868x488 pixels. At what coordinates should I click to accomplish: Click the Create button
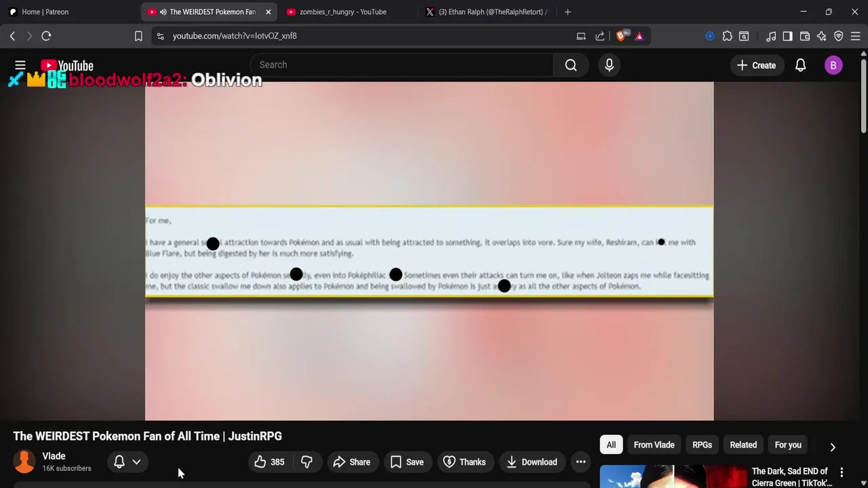coord(756,65)
